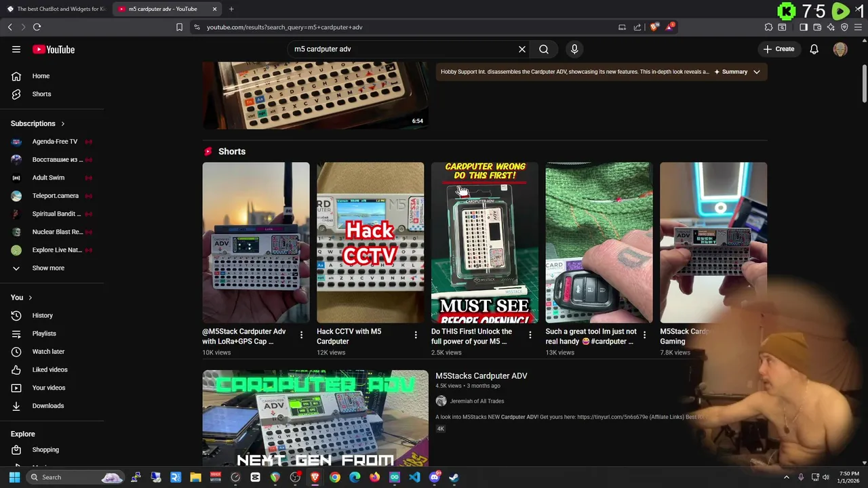868x488 pixels.
Task: Bookmark this page icon in address bar
Action: click(x=179, y=27)
